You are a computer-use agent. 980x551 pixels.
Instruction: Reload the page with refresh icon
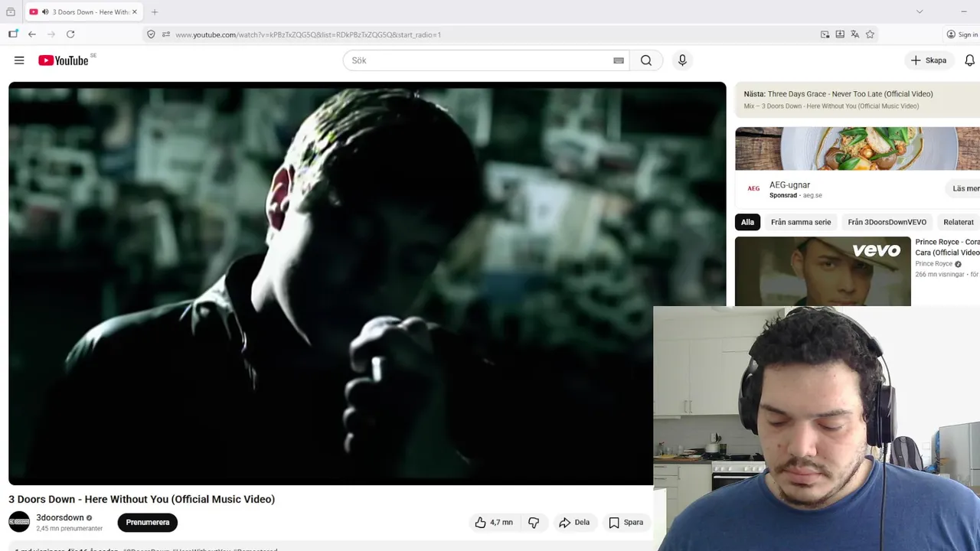(x=70, y=34)
